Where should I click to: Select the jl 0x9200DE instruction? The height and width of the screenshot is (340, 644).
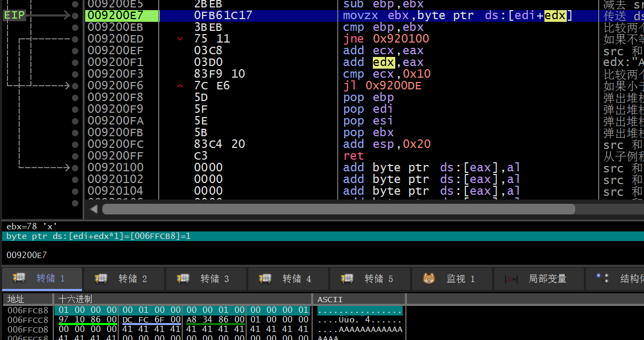click(x=382, y=86)
